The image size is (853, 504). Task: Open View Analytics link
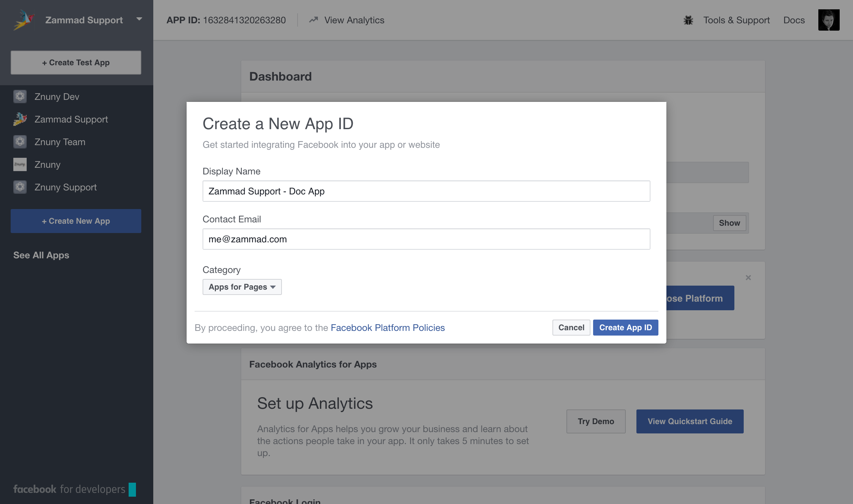coord(354,20)
